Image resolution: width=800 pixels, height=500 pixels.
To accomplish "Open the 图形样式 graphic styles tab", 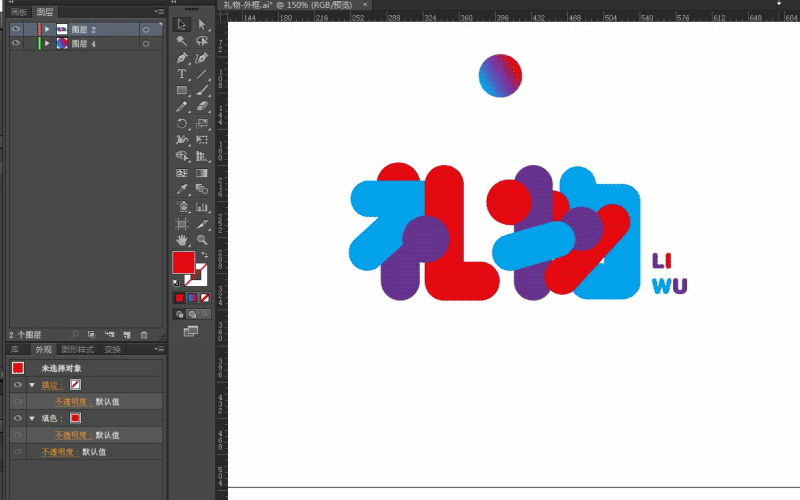I will (77, 350).
